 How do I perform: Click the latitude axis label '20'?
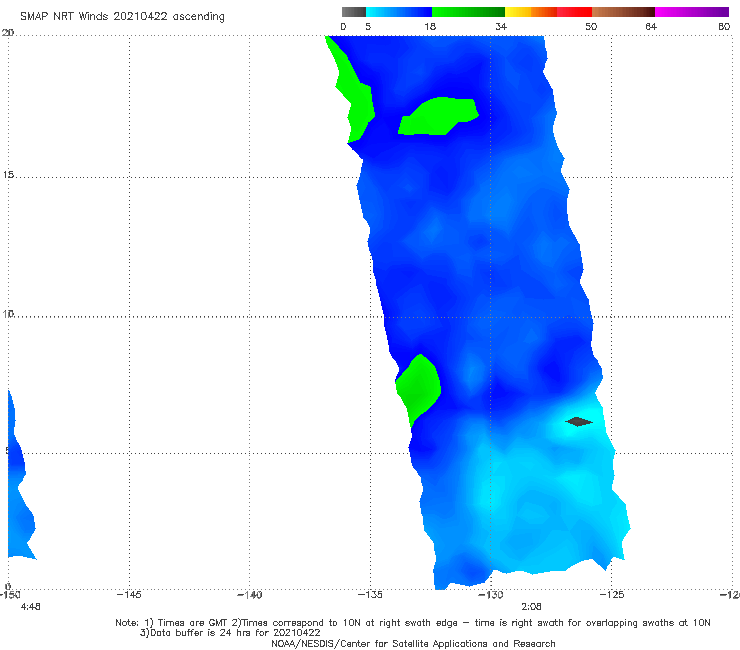pyautogui.click(x=8, y=33)
